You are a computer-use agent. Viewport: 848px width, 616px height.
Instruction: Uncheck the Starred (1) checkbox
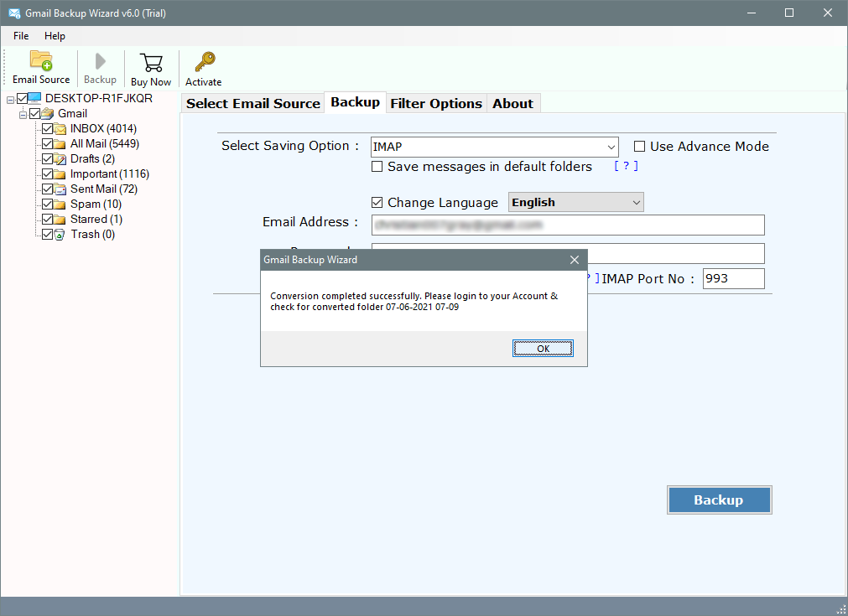48,220
